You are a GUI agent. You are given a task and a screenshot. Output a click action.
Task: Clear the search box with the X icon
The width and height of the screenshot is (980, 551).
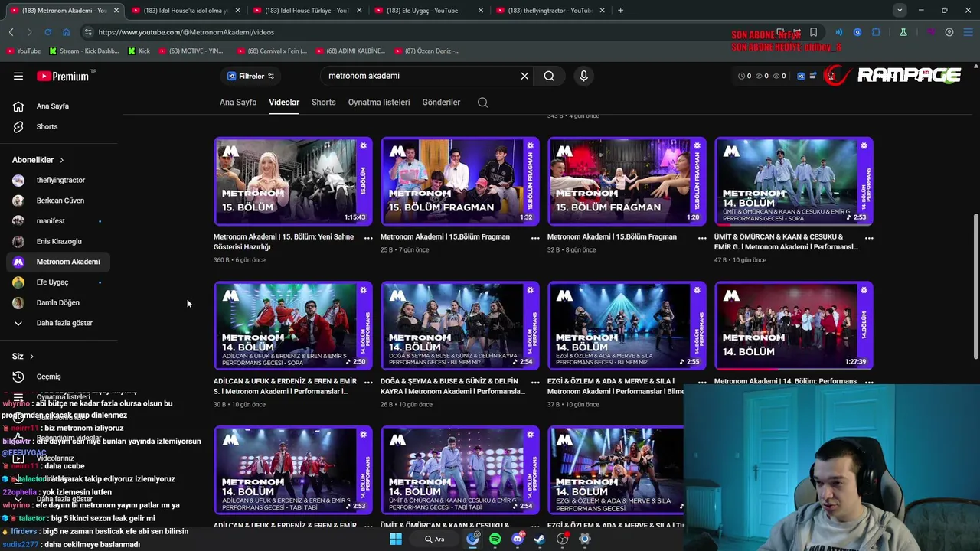[524, 76]
